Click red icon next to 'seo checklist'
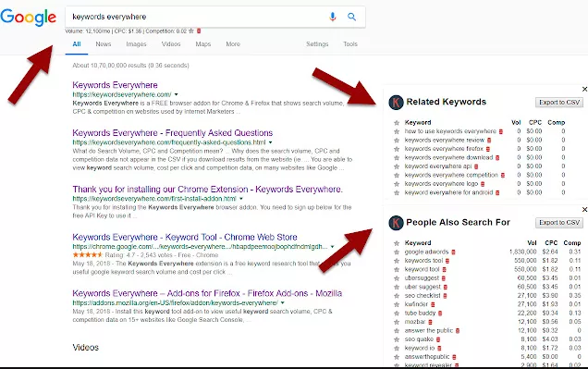 coord(445,296)
